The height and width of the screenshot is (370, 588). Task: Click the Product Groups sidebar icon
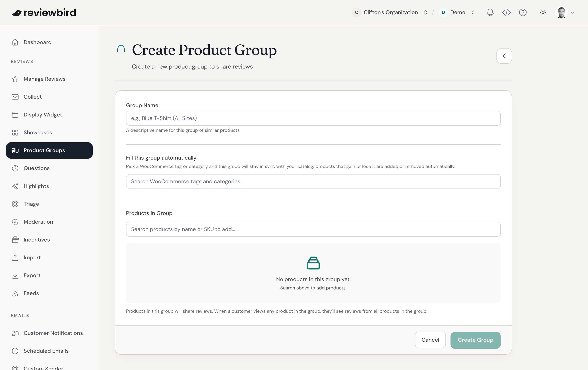coord(15,150)
